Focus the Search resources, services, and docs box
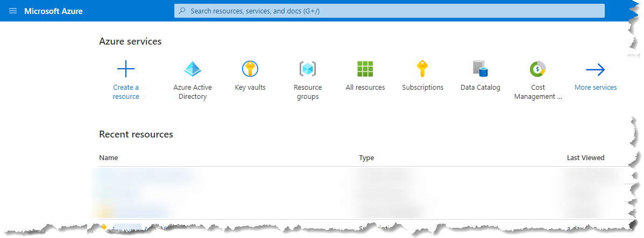This screenshot has height=238, width=644. [390, 11]
